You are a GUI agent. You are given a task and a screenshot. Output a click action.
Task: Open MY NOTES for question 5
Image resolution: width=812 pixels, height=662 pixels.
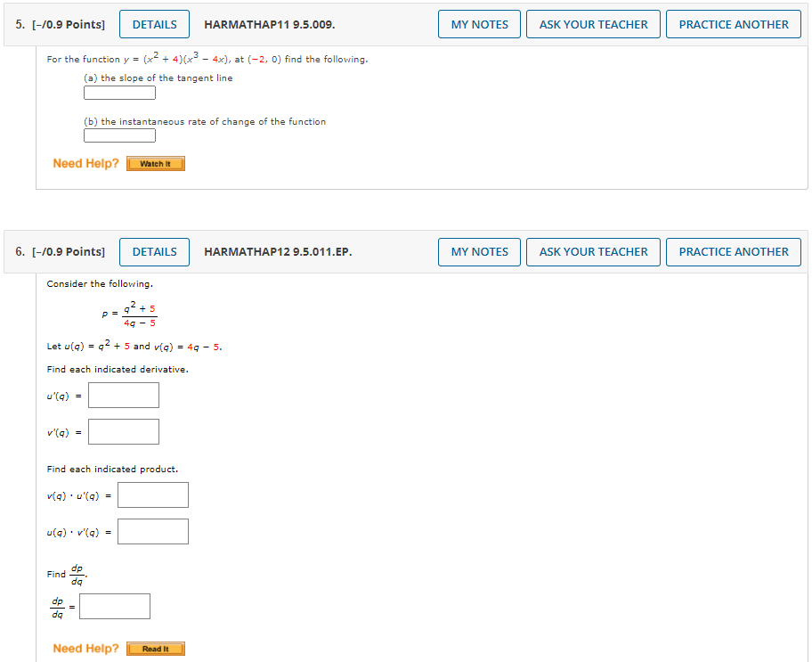pyautogui.click(x=479, y=24)
